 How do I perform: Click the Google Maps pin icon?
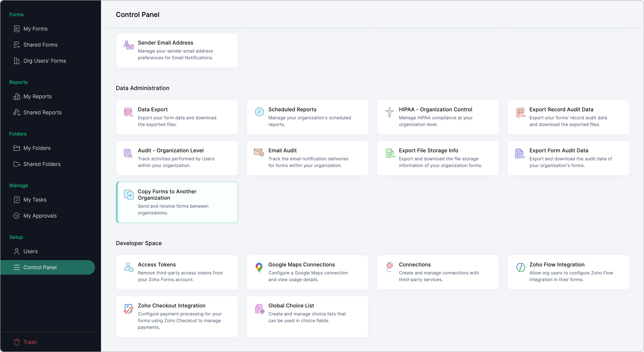tap(259, 267)
